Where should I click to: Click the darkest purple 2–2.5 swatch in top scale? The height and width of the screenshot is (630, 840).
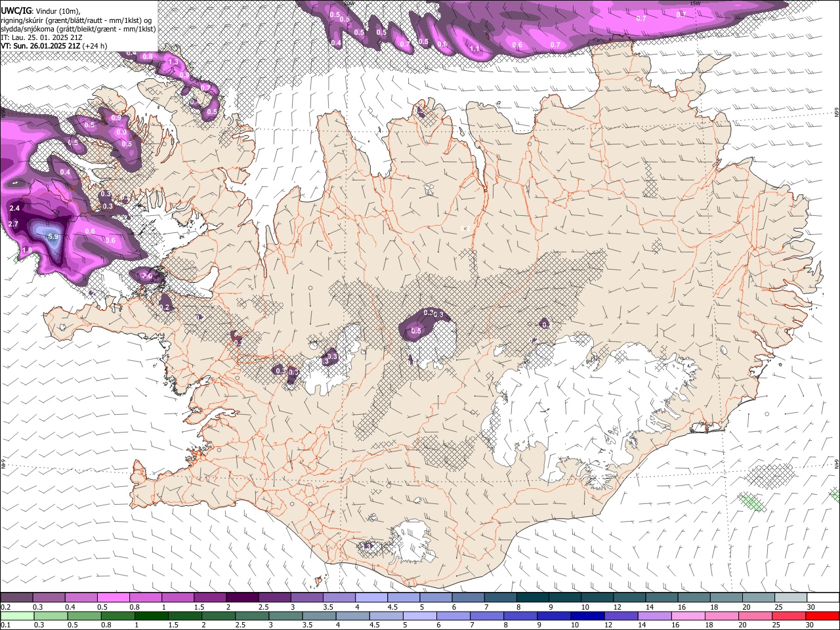click(242, 598)
